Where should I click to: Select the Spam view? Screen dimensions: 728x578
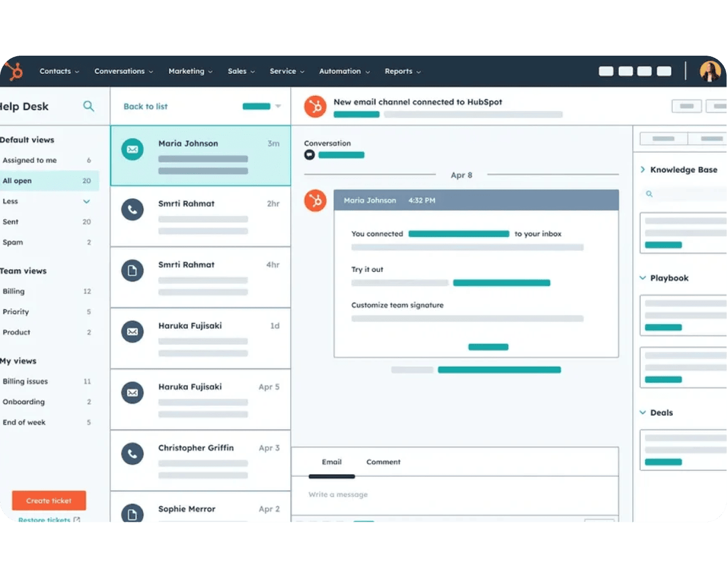49,242
